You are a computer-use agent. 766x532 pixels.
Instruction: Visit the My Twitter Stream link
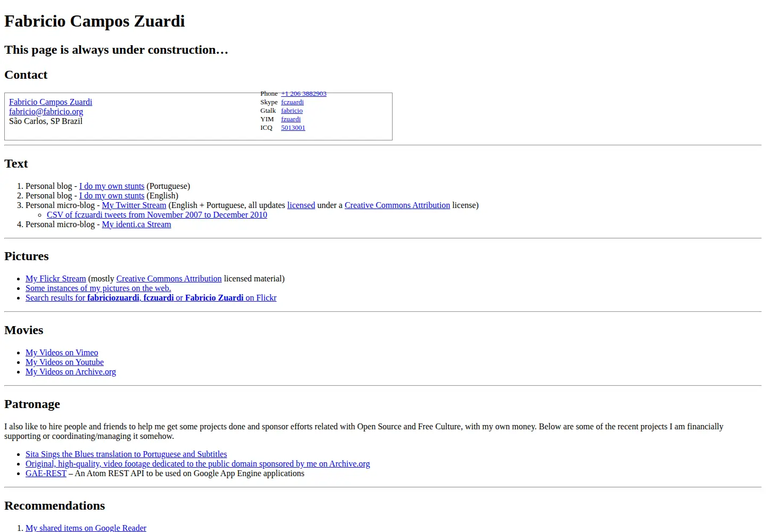[134, 205]
